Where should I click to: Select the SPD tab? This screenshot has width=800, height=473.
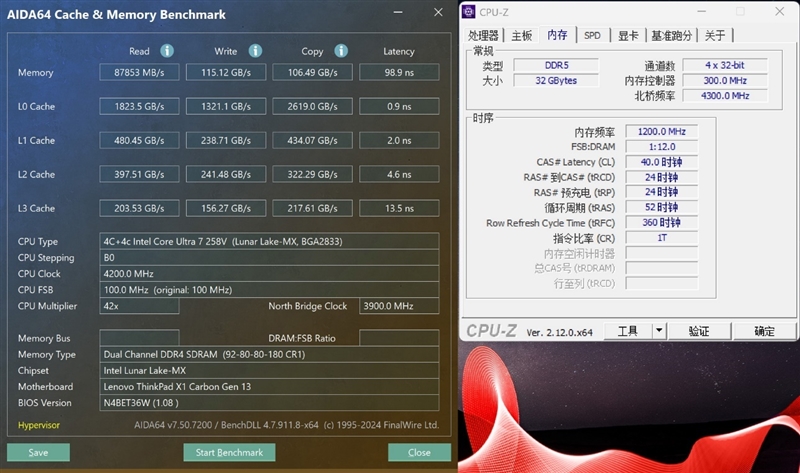pos(592,35)
